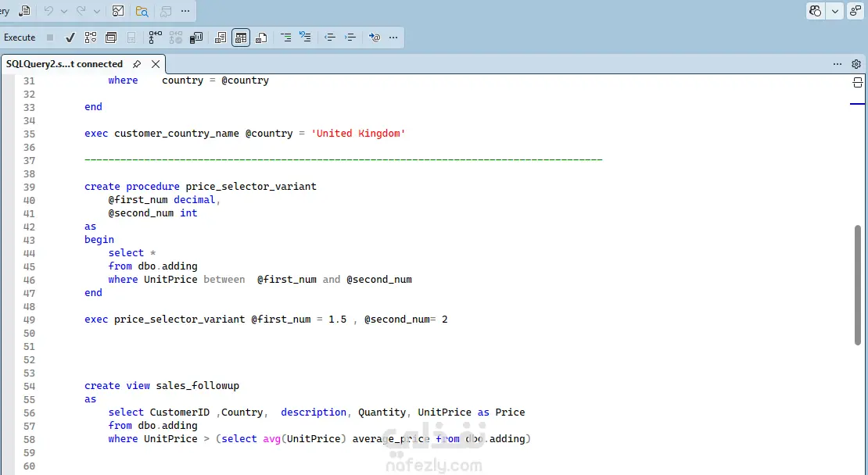
Task: Click 'begin' keyword on line 43
Action: pos(99,239)
